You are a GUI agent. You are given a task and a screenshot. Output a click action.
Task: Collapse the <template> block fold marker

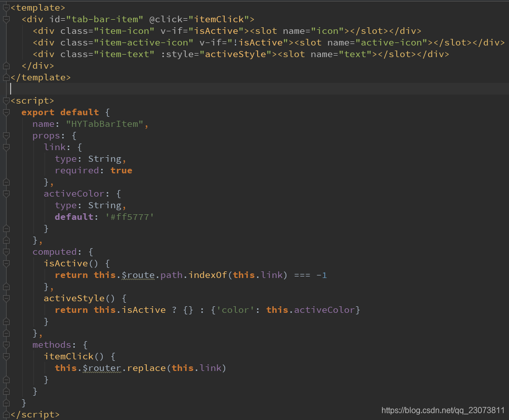6,8
